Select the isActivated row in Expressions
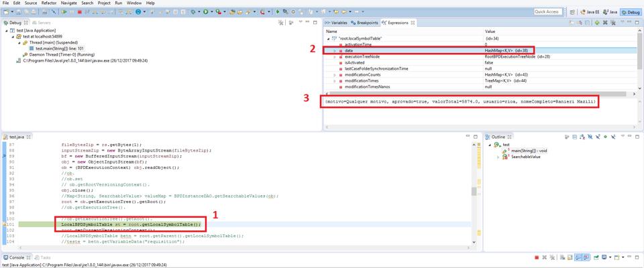Screen dimensions: 644x268 click(x=480, y=62)
